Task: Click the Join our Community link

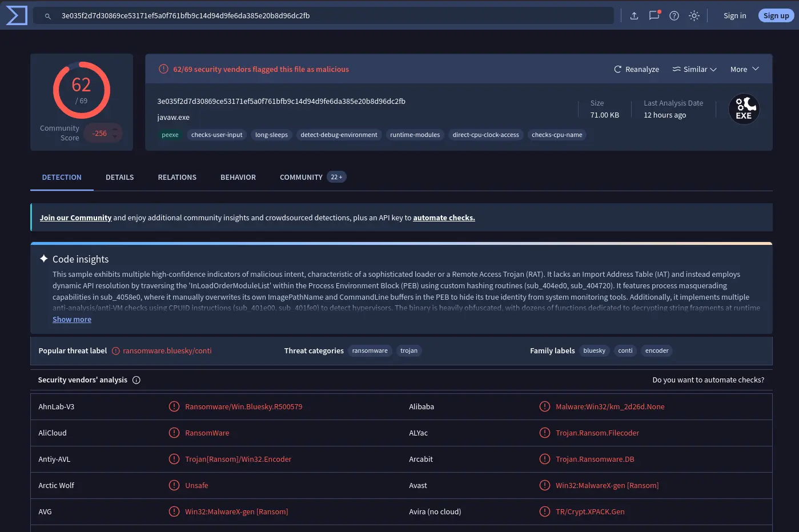Action: click(75, 218)
